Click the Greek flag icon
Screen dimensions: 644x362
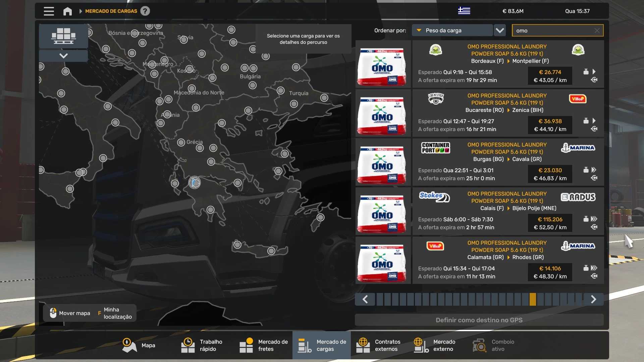464,11
